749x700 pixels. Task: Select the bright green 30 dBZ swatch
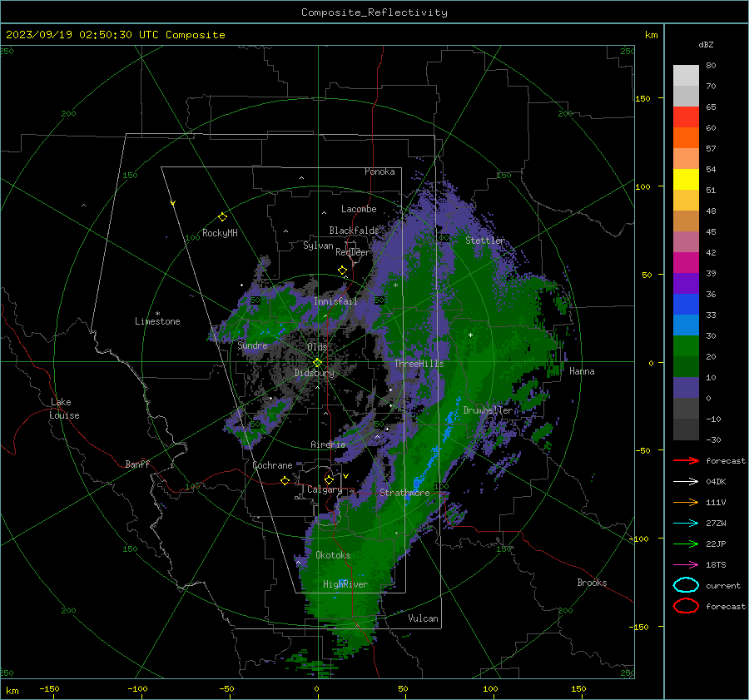686,345
